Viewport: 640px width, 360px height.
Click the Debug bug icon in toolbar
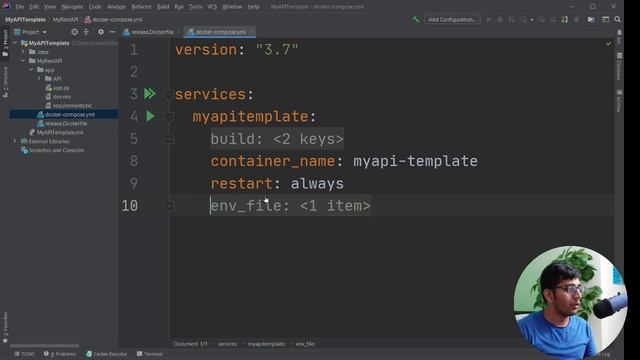[x=500, y=19]
